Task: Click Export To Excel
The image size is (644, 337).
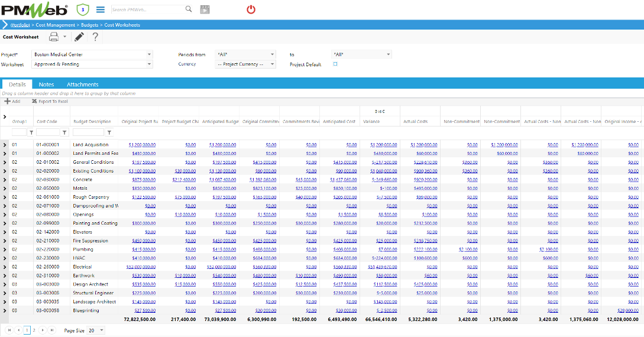Action: click(50, 101)
